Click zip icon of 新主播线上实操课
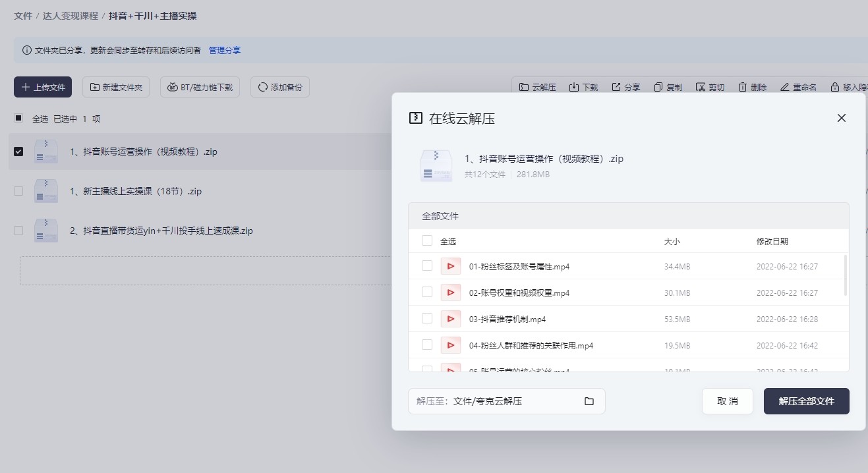The width and height of the screenshot is (868, 473). (46, 191)
